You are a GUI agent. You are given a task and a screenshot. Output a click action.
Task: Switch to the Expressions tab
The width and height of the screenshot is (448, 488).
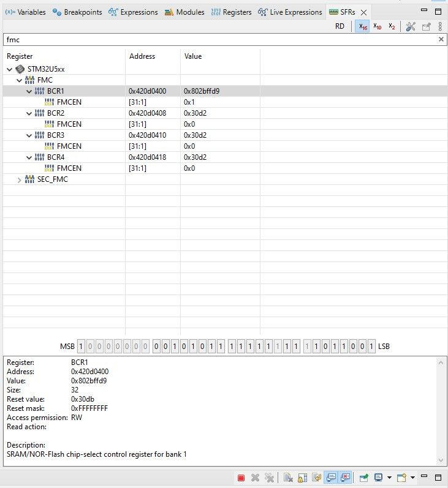click(133, 12)
